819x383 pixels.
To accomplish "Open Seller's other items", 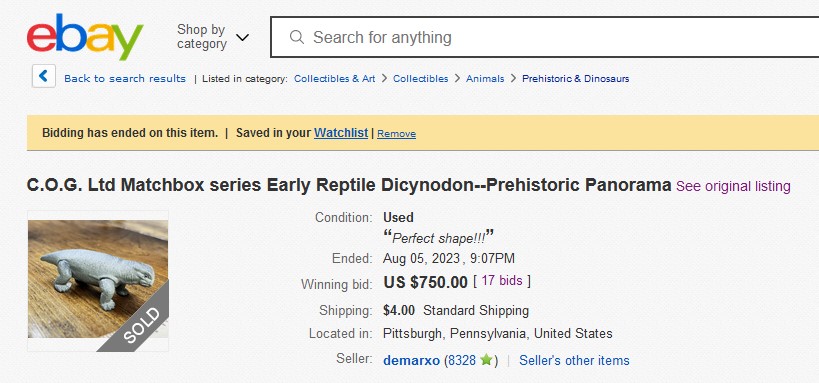I will tap(574, 361).
